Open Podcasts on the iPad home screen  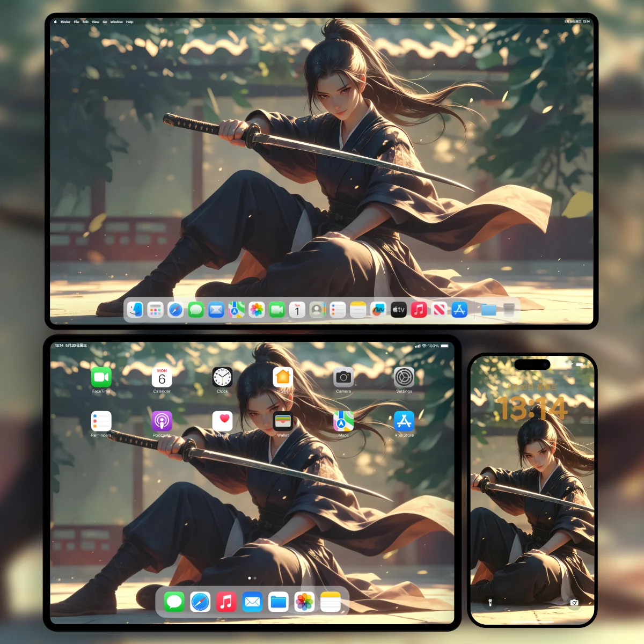click(162, 421)
